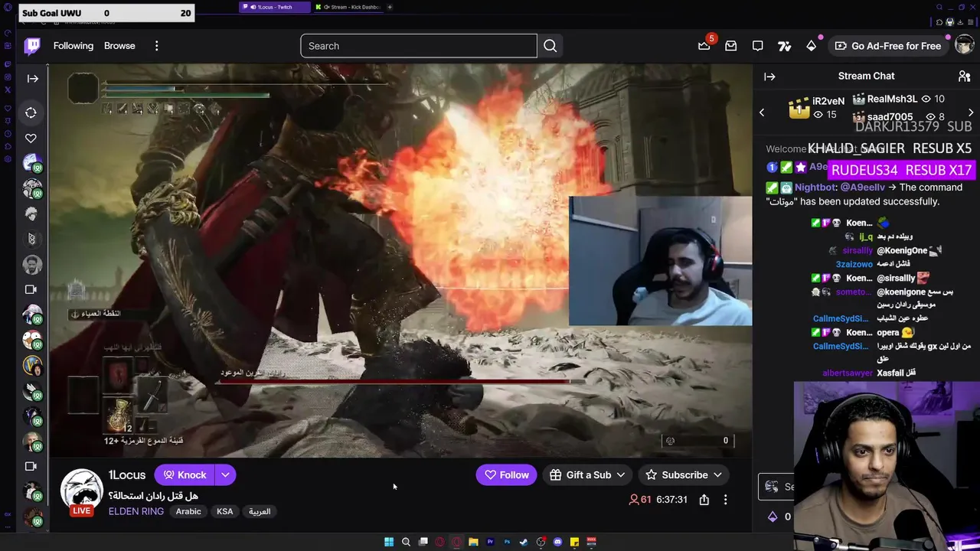The image size is (980, 551).
Task: Click Go Ad-Free for Free
Action: (888, 46)
